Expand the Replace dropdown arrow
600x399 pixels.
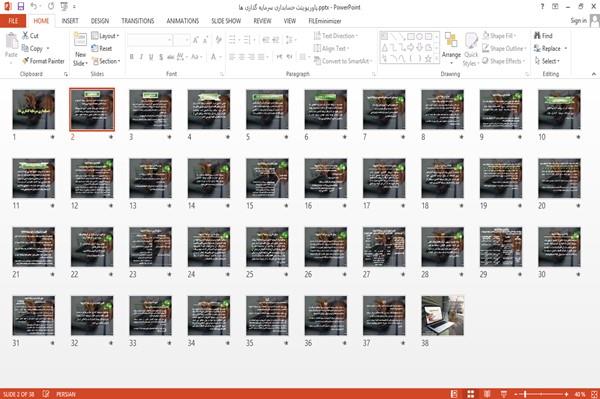point(566,48)
